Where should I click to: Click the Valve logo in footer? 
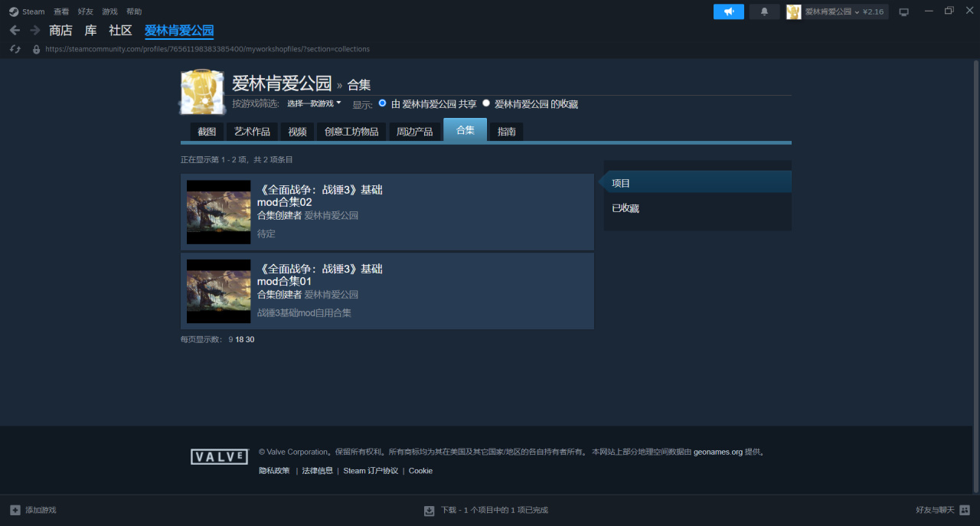click(x=220, y=457)
